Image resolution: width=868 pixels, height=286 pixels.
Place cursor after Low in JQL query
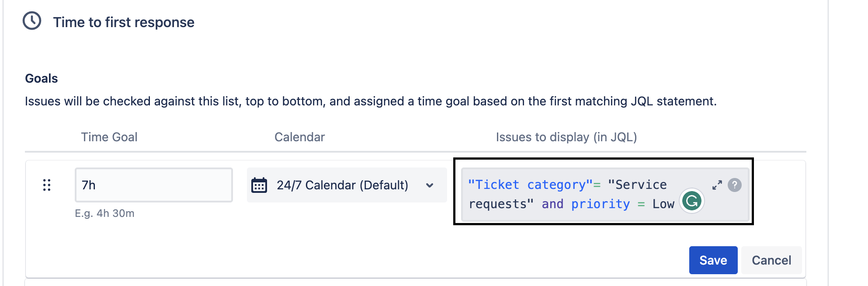(676, 204)
